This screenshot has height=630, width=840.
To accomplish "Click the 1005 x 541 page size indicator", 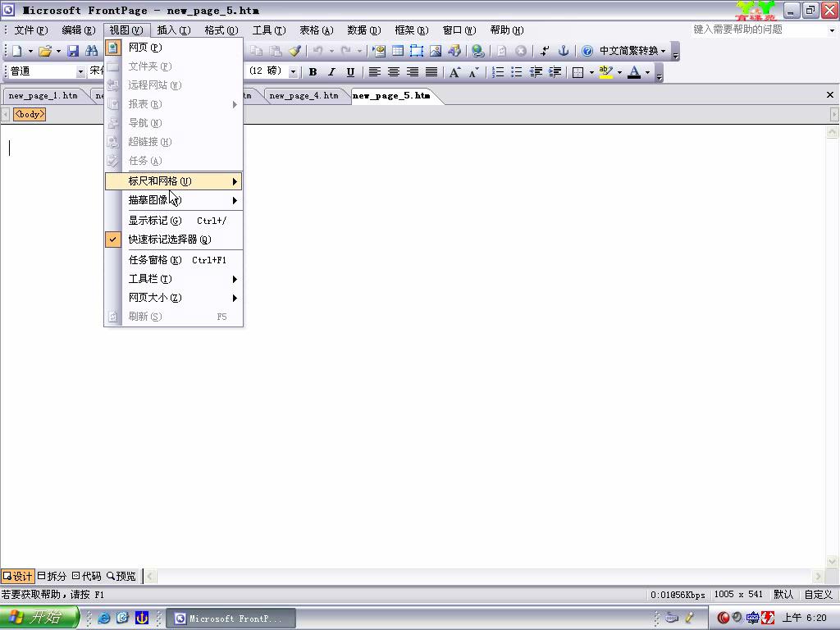I will pos(738,595).
